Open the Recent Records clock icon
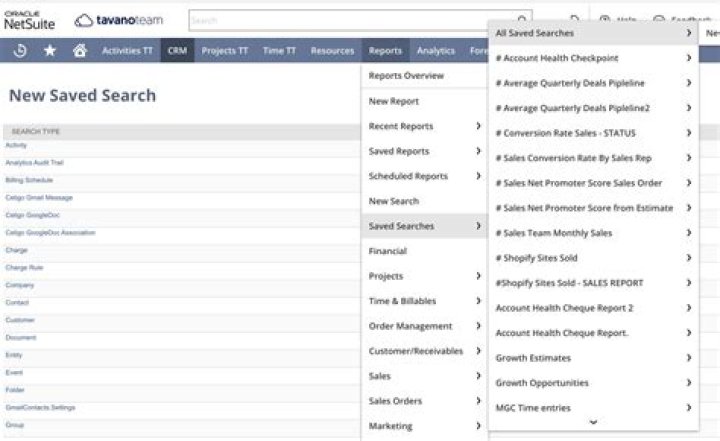The image size is (720, 441). pos(21,50)
